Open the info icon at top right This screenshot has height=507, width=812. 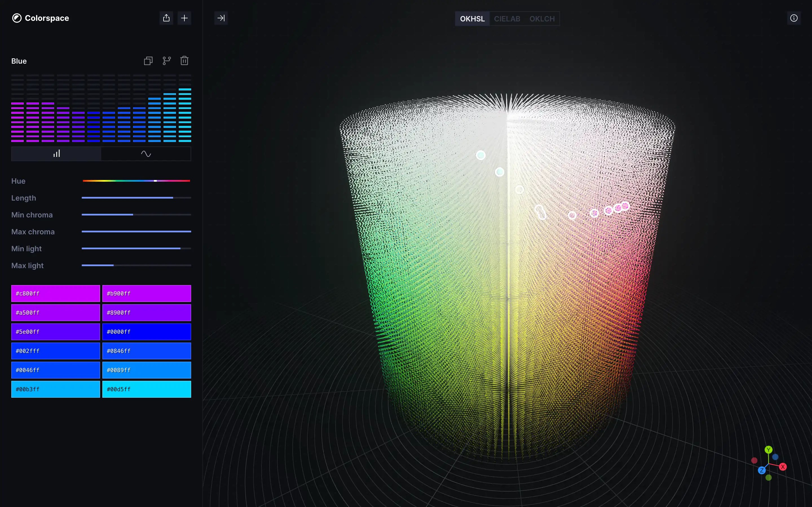[794, 18]
